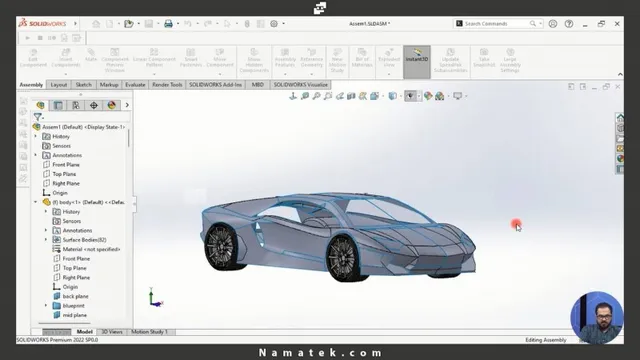
Task: Open the DimXpertManager crosshair tab
Action: click(94, 105)
